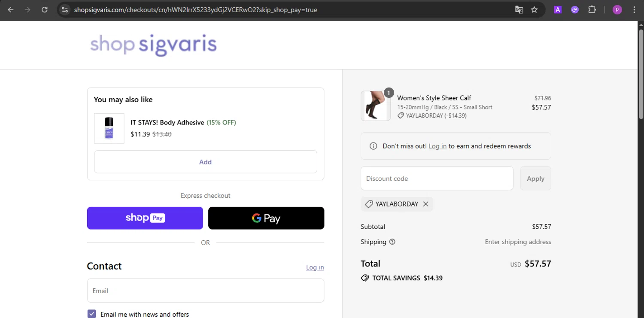Viewport: 644px width, 318px height.
Task: Click the 'Enter shipping address' text
Action: coord(518,242)
